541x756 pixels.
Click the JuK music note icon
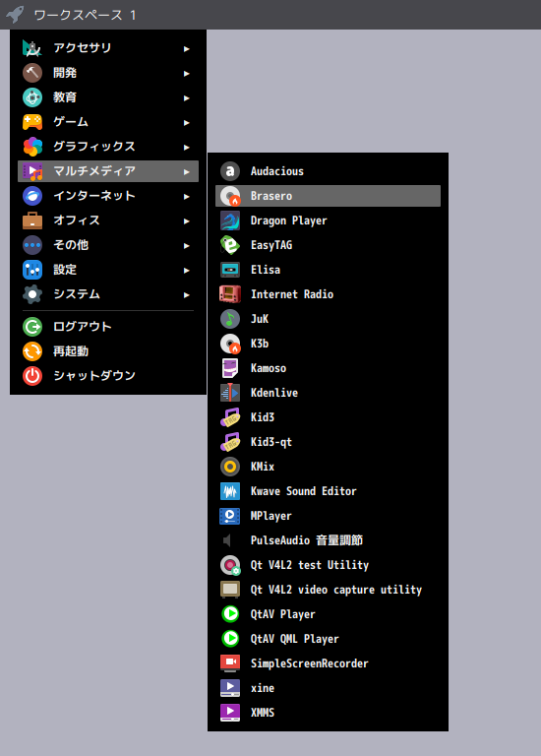coord(230,319)
